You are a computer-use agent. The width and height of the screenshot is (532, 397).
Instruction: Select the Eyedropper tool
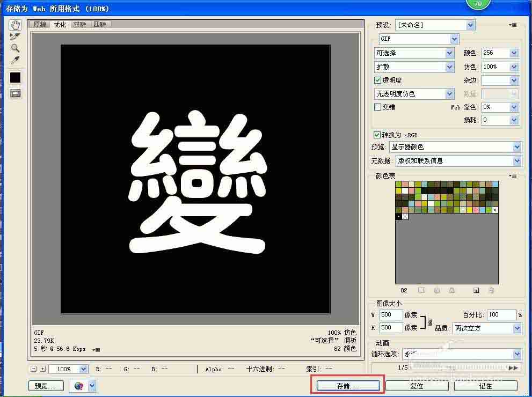[14, 60]
